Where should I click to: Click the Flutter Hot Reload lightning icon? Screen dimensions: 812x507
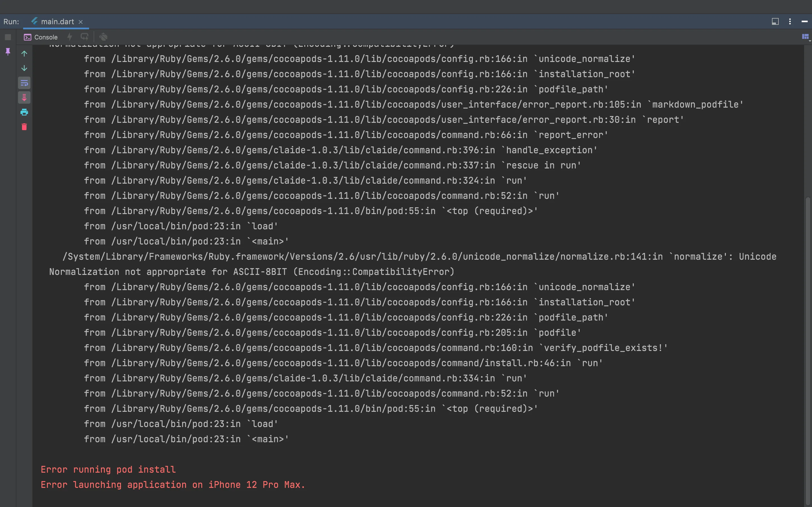pyautogui.click(x=70, y=37)
